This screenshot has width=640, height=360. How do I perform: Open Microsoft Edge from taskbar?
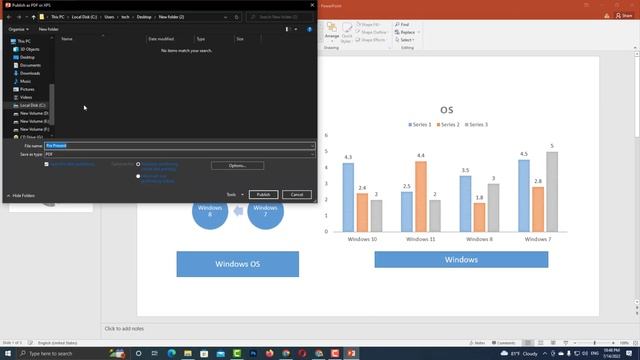pyautogui.click(x=171, y=353)
